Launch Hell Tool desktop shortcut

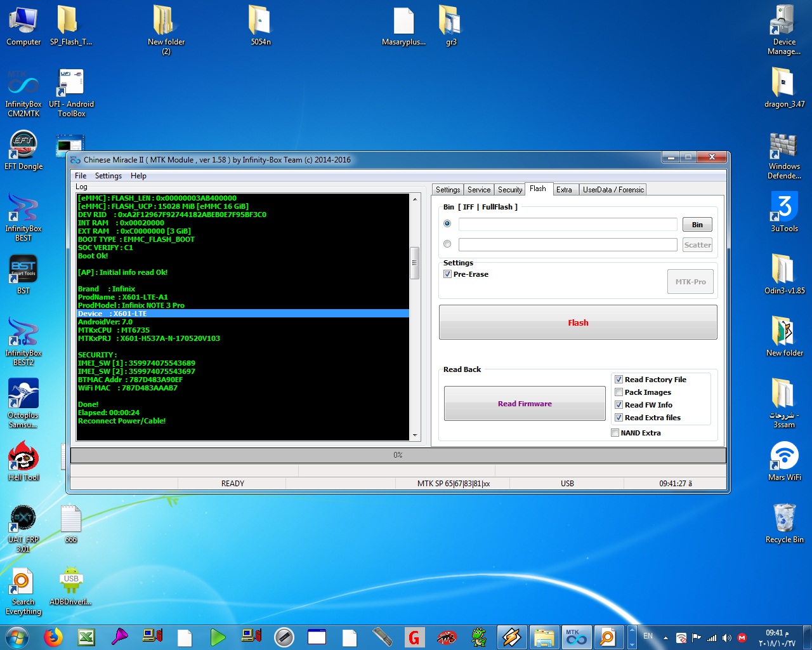(x=23, y=461)
